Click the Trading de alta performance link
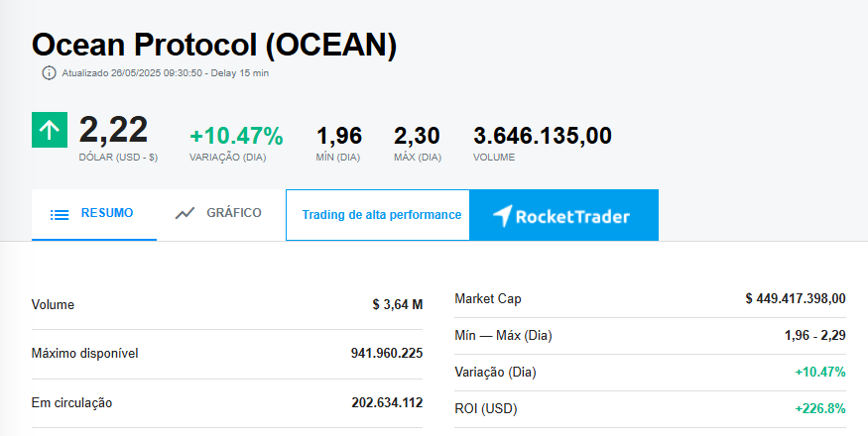Viewport: 868px width, 436px height. [x=381, y=215]
